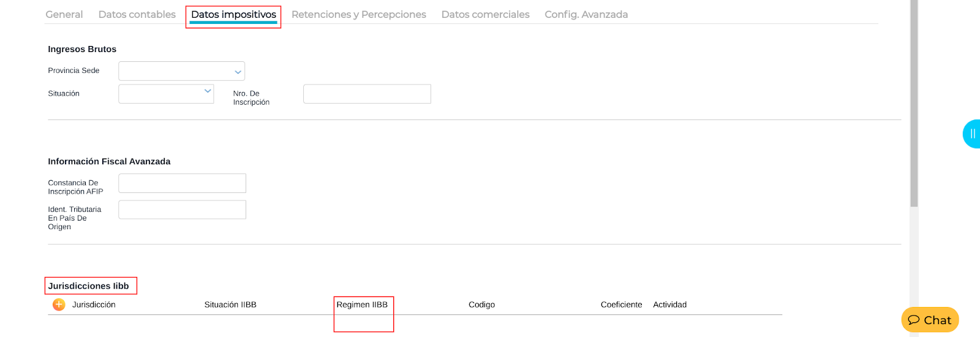Open the Situación dropdown
The width and height of the screenshot is (980, 337).
tap(166, 94)
